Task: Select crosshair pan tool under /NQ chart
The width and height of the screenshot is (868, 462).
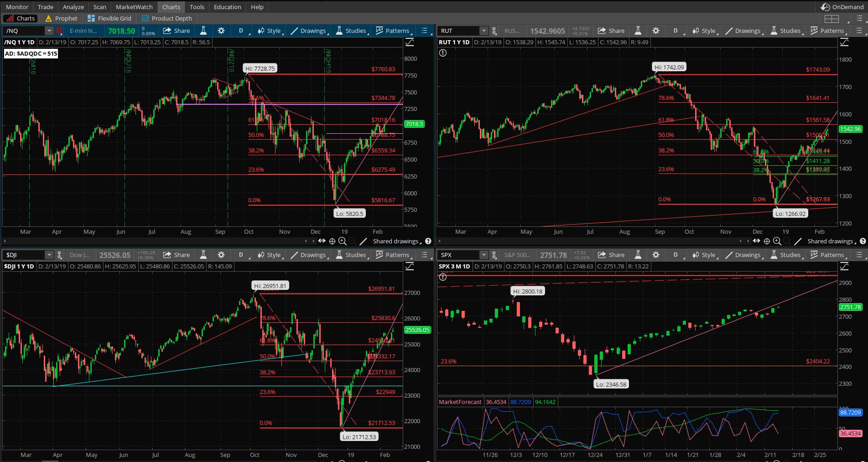Action: pos(332,241)
